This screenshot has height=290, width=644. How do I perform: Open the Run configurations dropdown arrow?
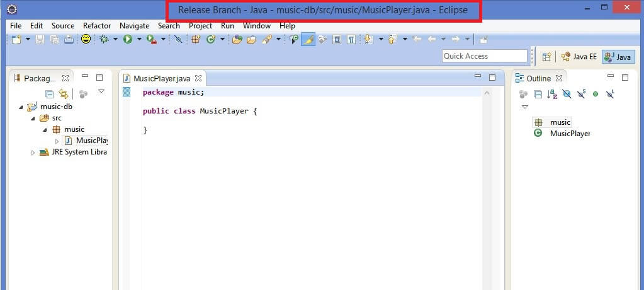pos(139,40)
